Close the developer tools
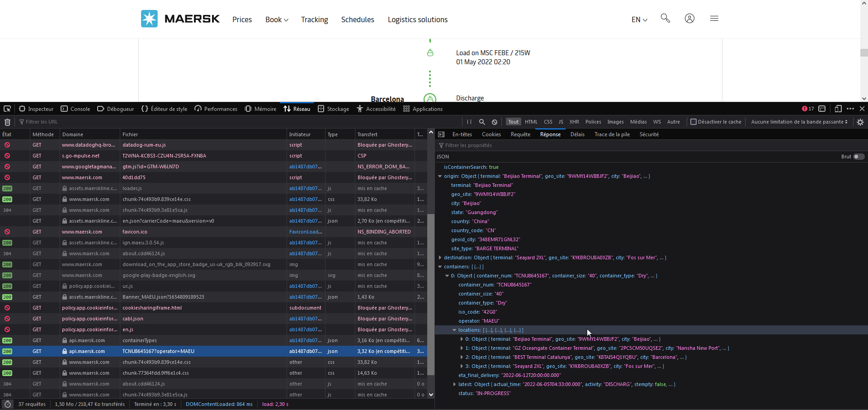Image resolution: width=868 pixels, height=410 pixels. point(862,109)
